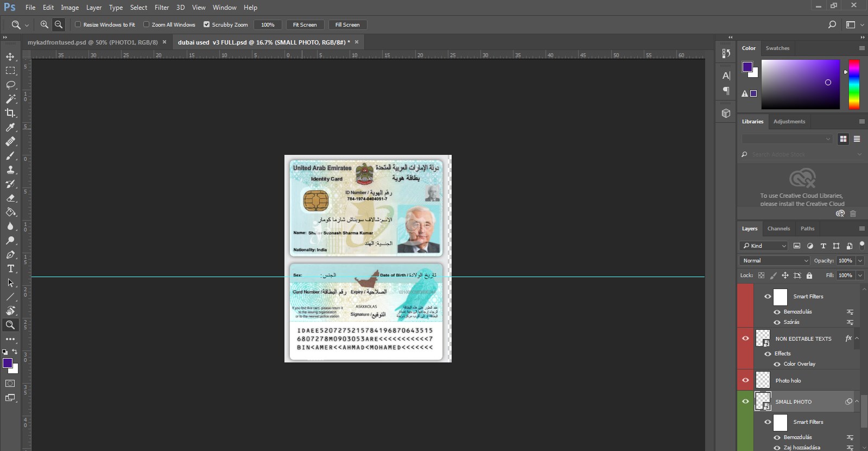Image resolution: width=868 pixels, height=451 pixels.
Task: Hide the Photo holo layer
Action: [745, 380]
